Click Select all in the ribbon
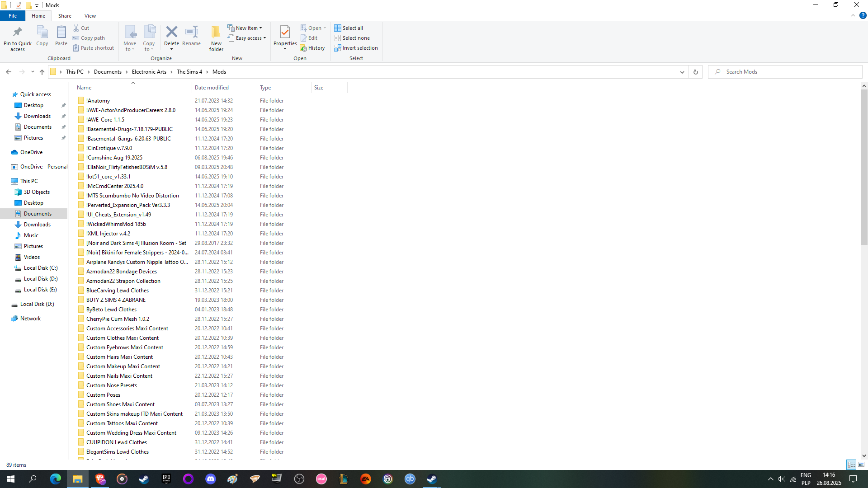Image resolution: width=868 pixels, height=488 pixels. [349, 28]
